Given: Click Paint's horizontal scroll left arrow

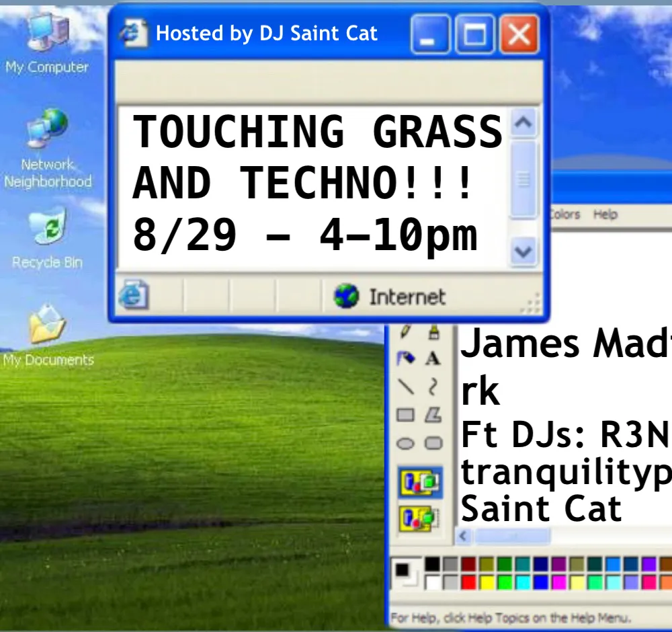Looking at the screenshot, I should (x=463, y=536).
